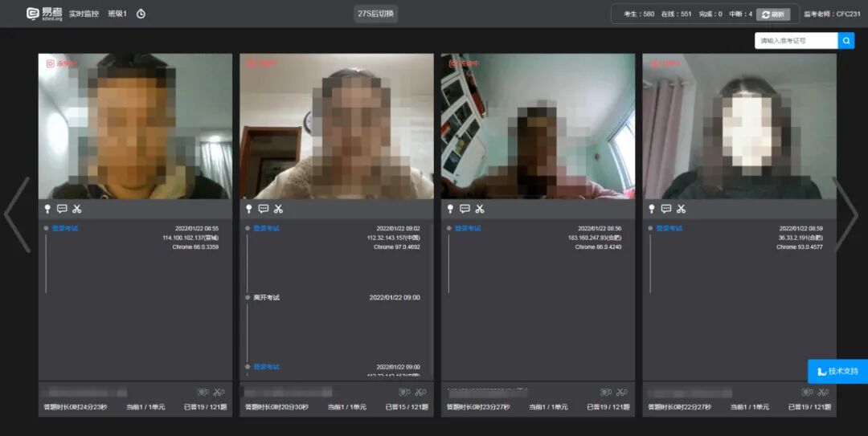Open chat message icon on Chrome 93.0.4577 card
This screenshot has height=436, width=868.
(x=666, y=209)
